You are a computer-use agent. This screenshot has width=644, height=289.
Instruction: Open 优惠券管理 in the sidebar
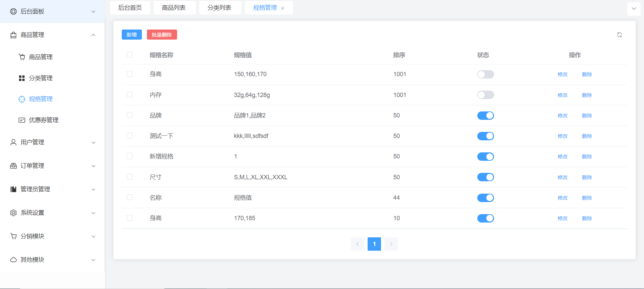click(44, 120)
